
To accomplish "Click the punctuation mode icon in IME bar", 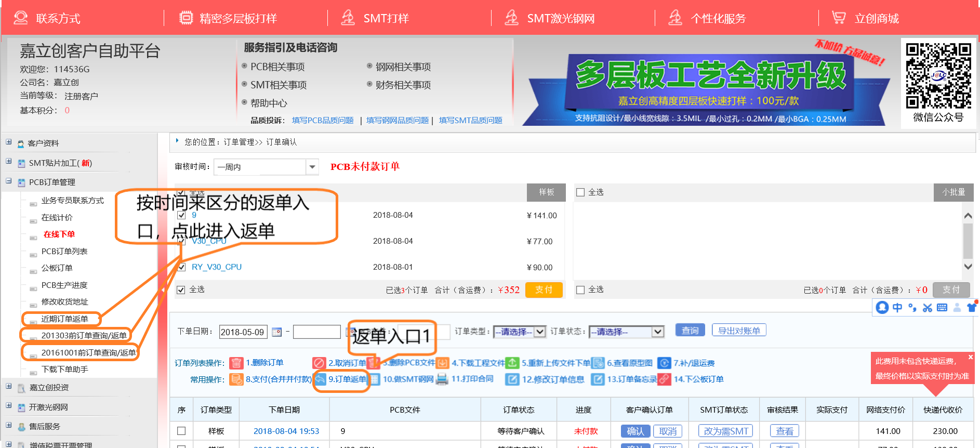I will click(912, 307).
